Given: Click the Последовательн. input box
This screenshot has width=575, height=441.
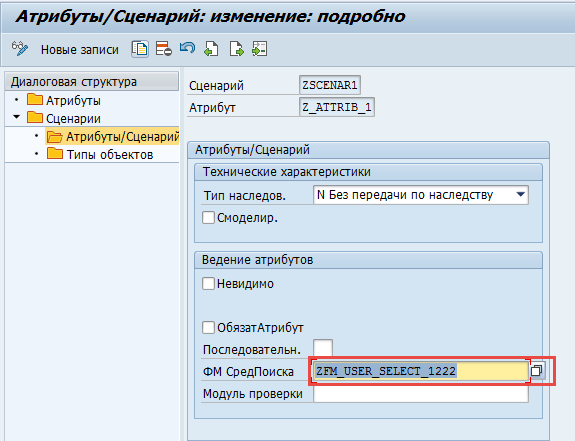Looking at the screenshot, I should (323, 348).
